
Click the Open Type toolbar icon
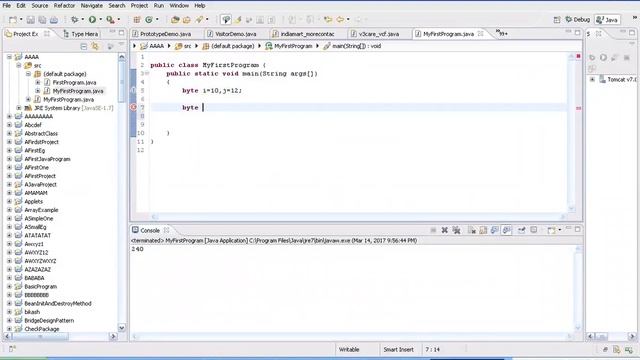[x=175, y=20]
